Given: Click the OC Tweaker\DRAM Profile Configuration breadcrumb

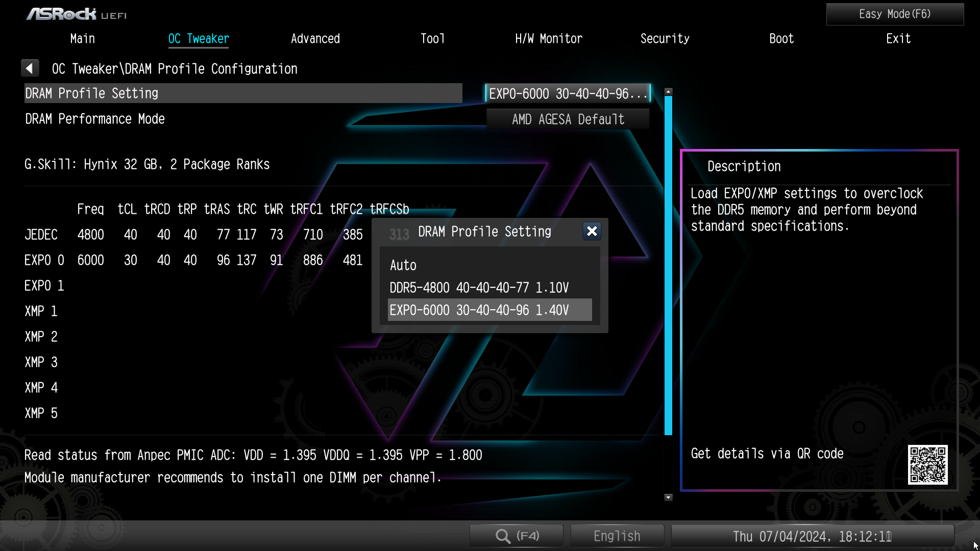Looking at the screenshot, I should (x=175, y=69).
